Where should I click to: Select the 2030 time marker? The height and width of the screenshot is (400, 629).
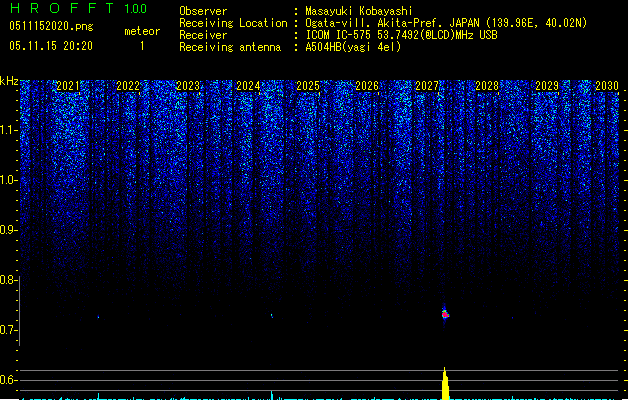(606, 87)
